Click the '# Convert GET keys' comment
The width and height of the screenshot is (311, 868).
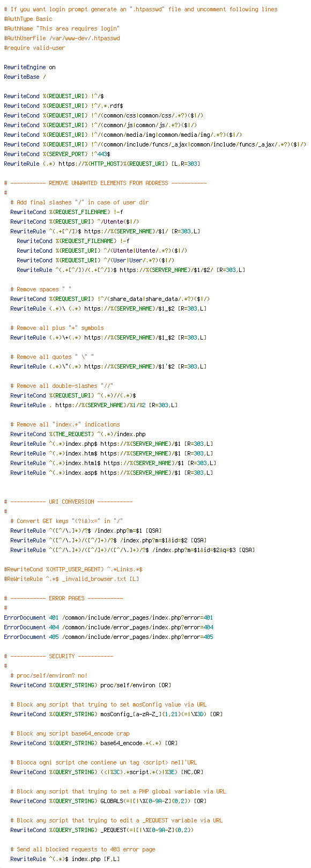click(66, 521)
